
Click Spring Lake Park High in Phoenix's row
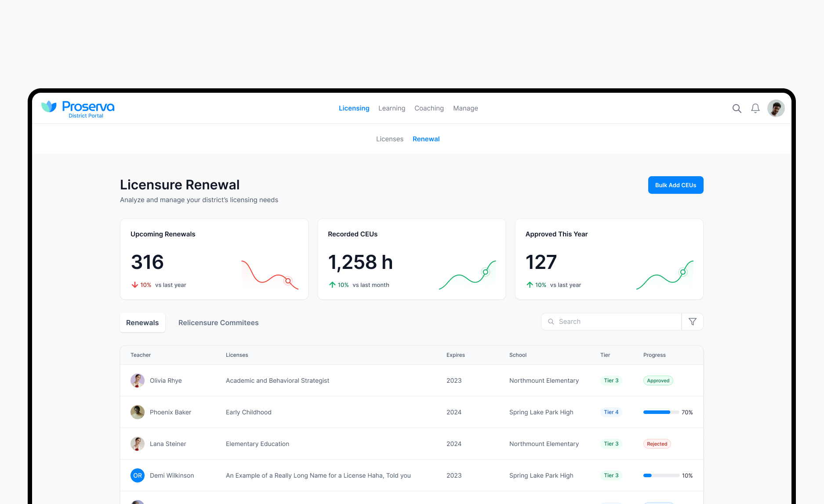[x=541, y=412]
